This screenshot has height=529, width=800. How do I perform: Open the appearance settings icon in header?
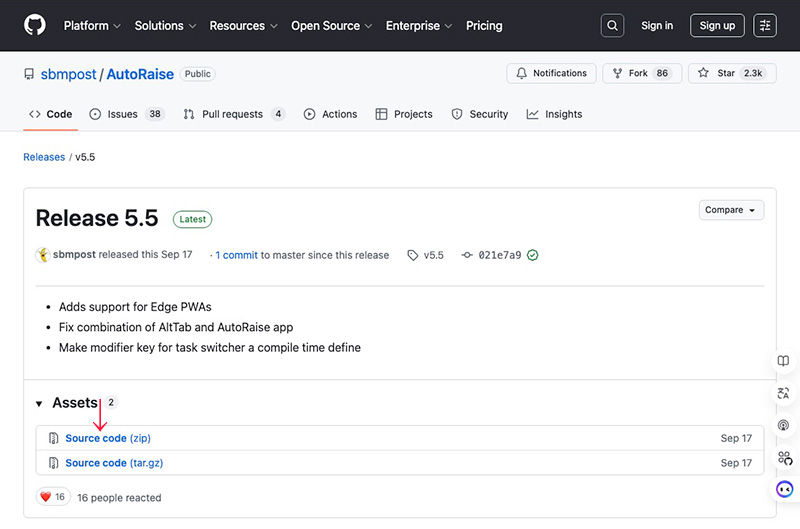pyautogui.click(x=765, y=25)
